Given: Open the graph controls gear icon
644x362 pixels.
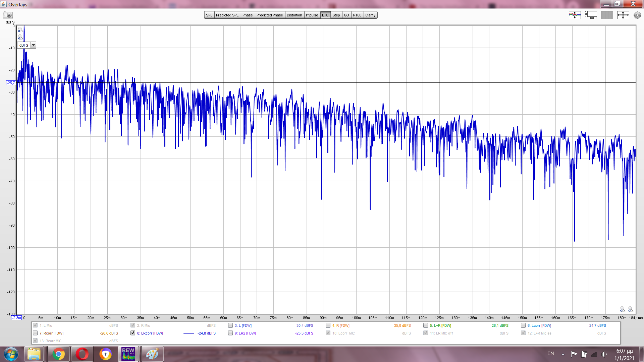Looking at the screenshot, I should click(637, 15).
